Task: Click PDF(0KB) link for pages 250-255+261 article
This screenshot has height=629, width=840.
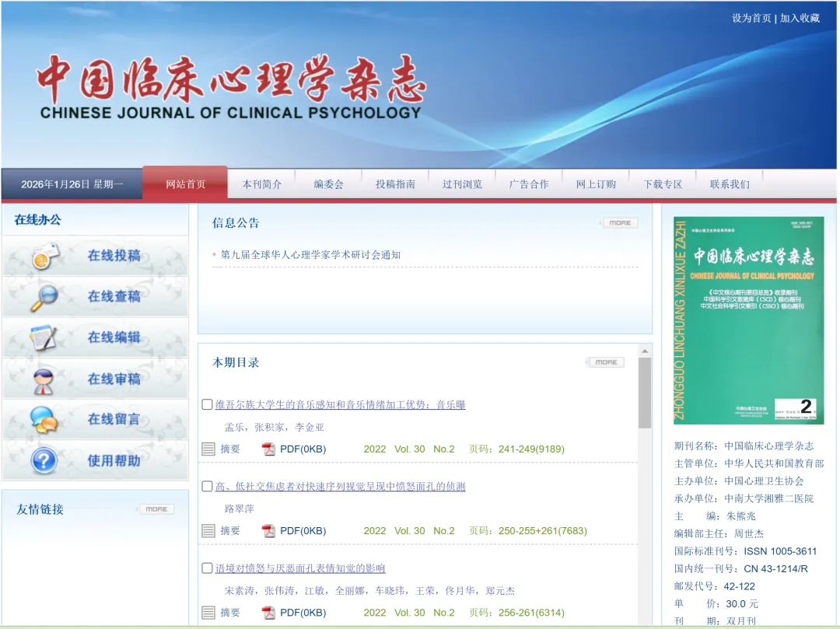Action: (303, 531)
